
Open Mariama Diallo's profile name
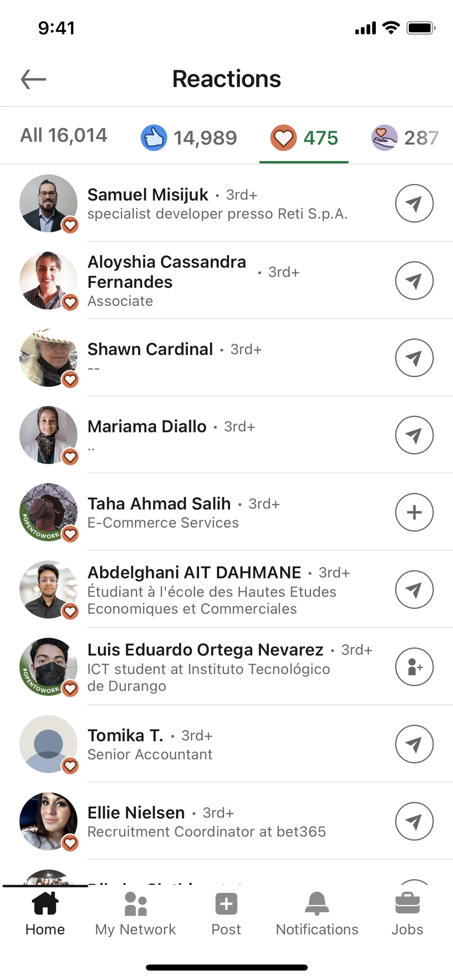[147, 426]
